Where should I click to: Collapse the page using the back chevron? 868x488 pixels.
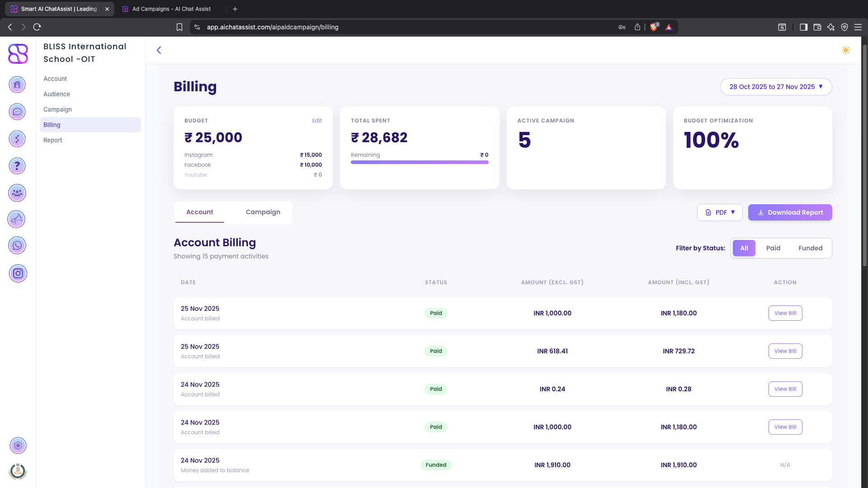coord(159,50)
